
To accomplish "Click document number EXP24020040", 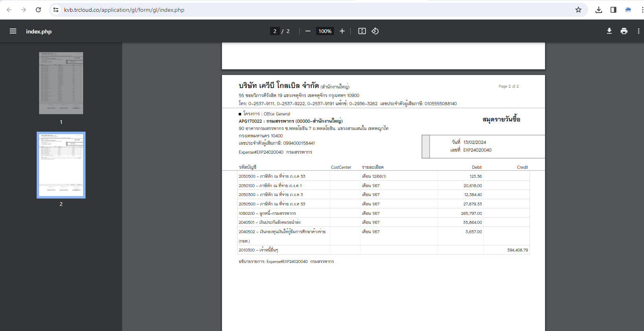I will [477, 150].
